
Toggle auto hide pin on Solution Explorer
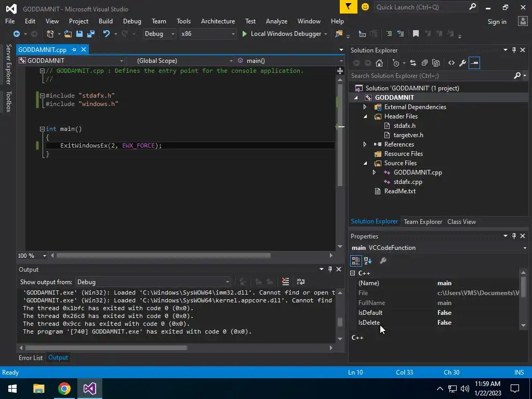[514, 50]
